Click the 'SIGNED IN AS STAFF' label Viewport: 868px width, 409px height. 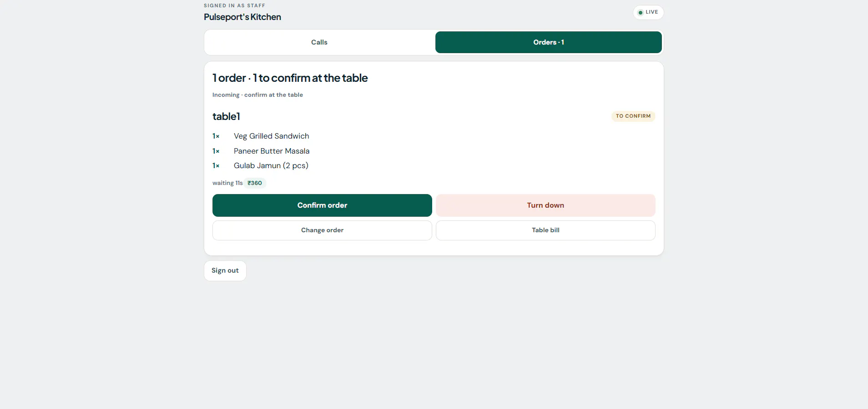tap(234, 5)
